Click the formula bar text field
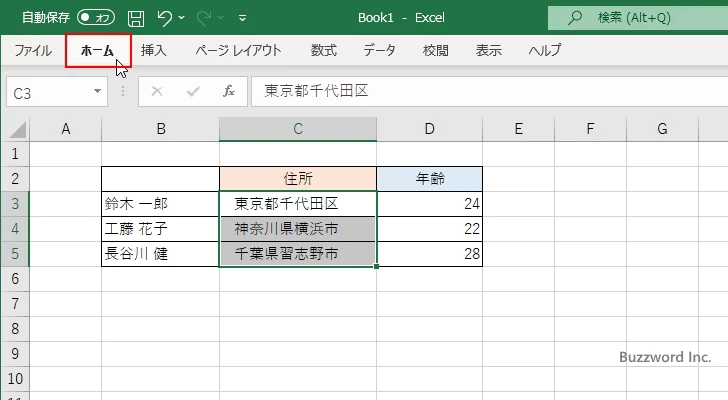 (x=480, y=91)
